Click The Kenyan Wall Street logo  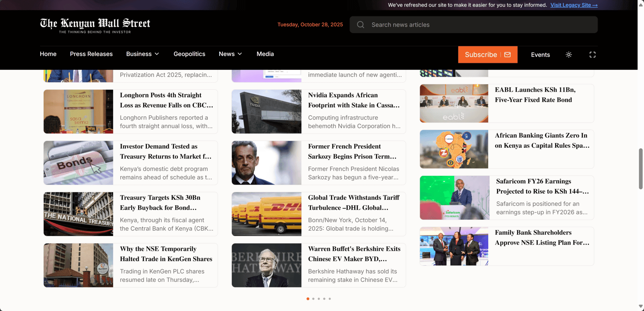[x=95, y=26]
